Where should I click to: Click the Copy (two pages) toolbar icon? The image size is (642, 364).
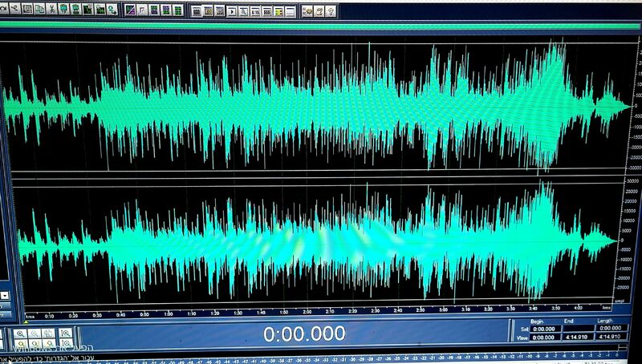(x=39, y=9)
